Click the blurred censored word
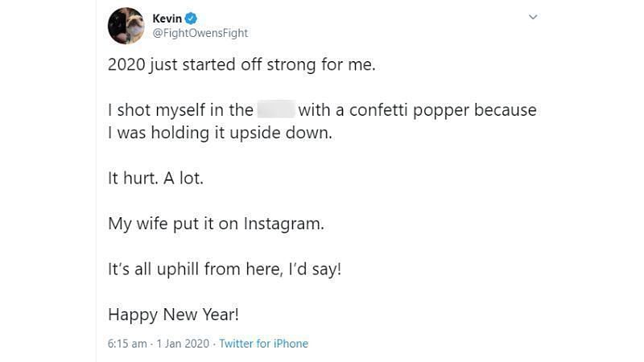The image size is (644, 362). click(x=276, y=109)
